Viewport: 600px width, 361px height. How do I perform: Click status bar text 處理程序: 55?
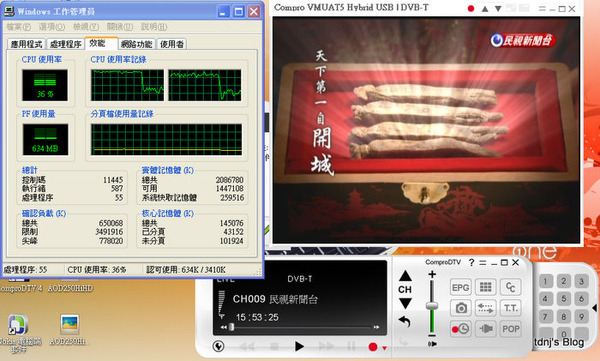tap(25, 270)
